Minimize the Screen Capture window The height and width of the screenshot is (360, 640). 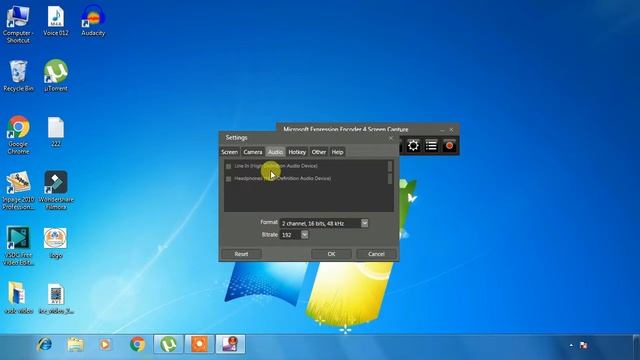442,130
